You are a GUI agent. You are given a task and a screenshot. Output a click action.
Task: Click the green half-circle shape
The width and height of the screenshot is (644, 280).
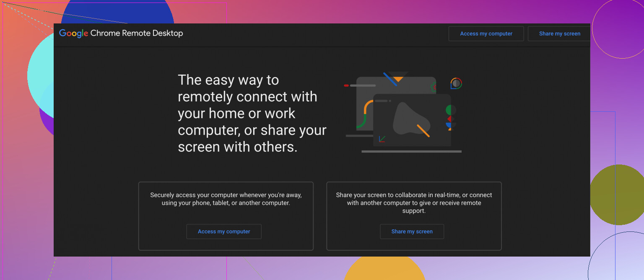point(449,110)
